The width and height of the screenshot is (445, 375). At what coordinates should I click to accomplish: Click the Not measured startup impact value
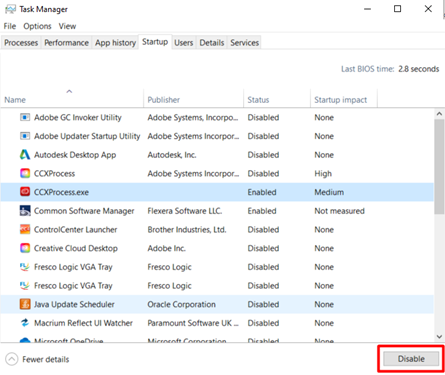click(x=339, y=211)
